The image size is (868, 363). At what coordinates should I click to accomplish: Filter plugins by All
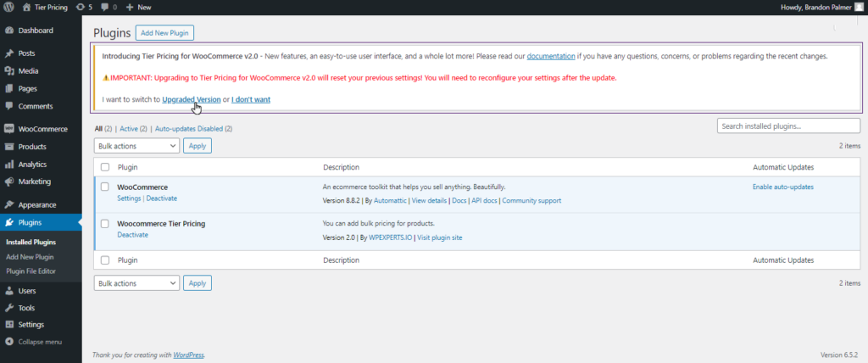click(98, 129)
